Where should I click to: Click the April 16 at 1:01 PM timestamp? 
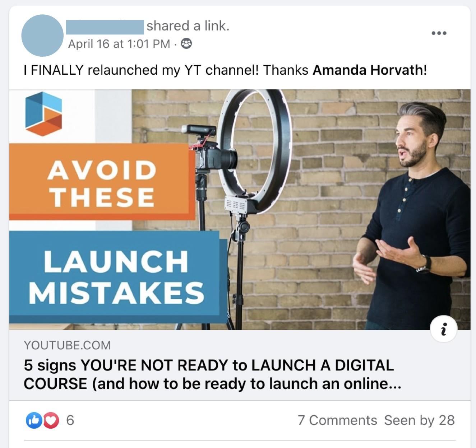click(x=119, y=44)
